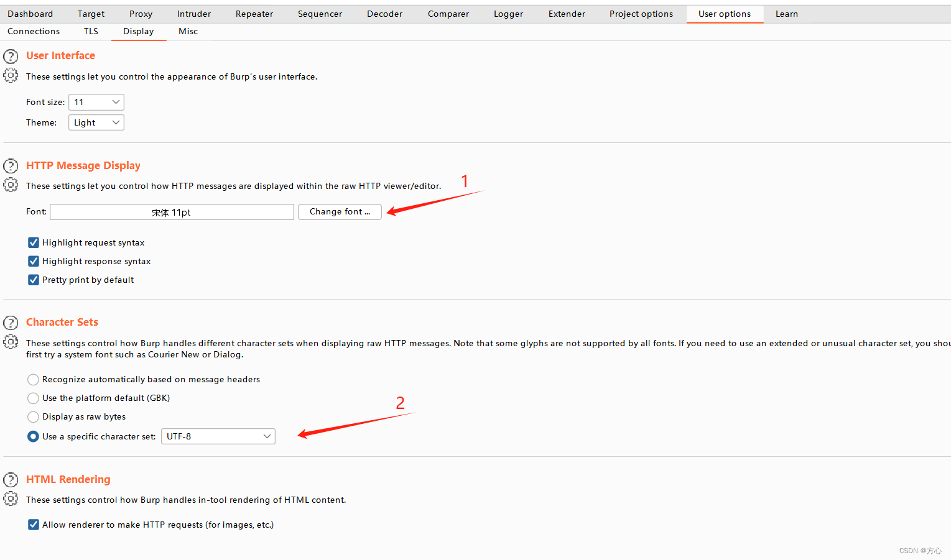Select the User options tab
This screenshot has height=560, width=951.
[x=725, y=14]
